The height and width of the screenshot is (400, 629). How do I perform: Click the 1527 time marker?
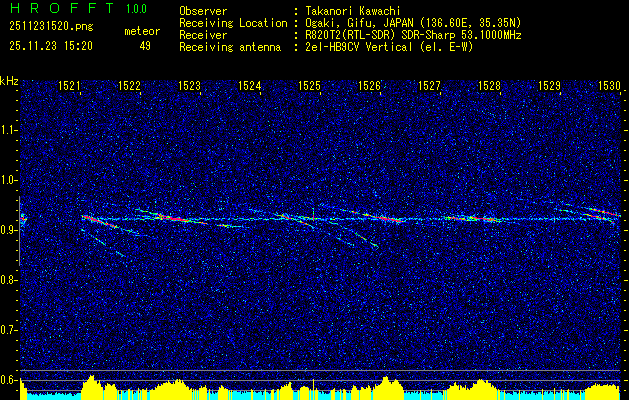click(430, 85)
